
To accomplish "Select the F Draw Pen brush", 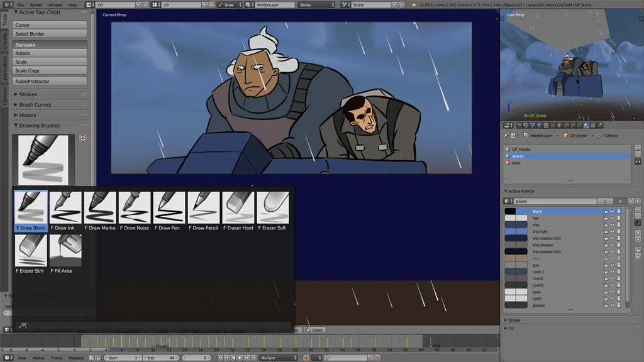I will point(169,211).
